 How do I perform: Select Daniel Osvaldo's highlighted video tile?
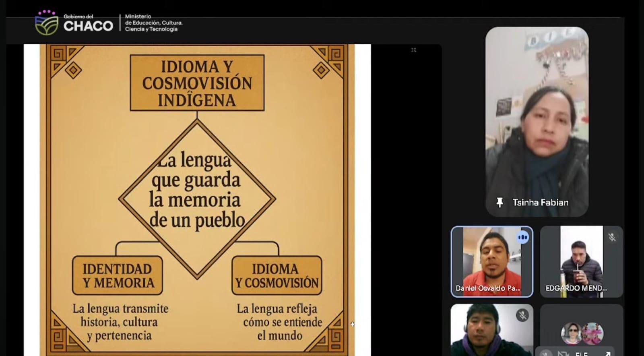tap(491, 262)
